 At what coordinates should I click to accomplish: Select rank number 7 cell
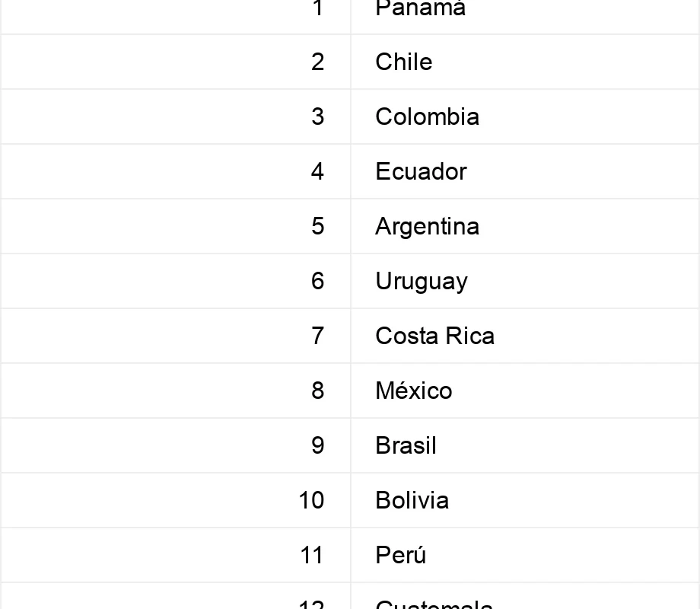(x=176, y=336)
